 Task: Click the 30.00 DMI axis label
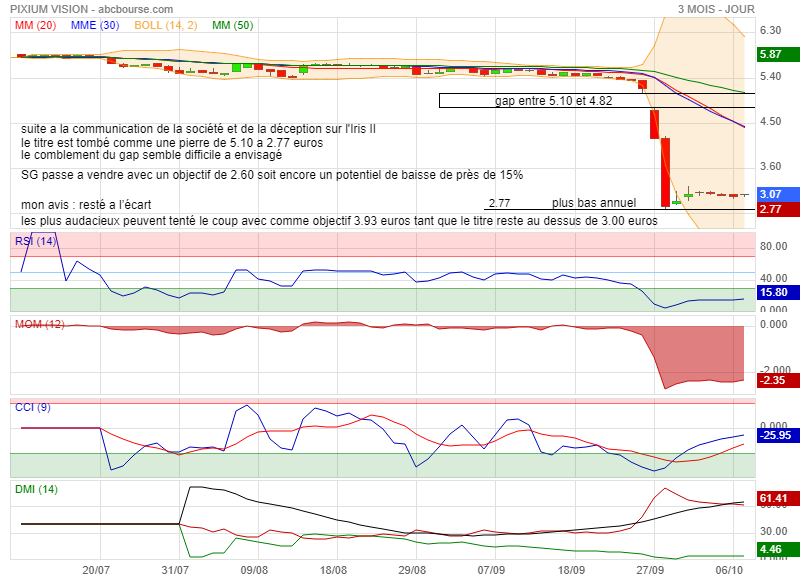(x=773, y=531)
